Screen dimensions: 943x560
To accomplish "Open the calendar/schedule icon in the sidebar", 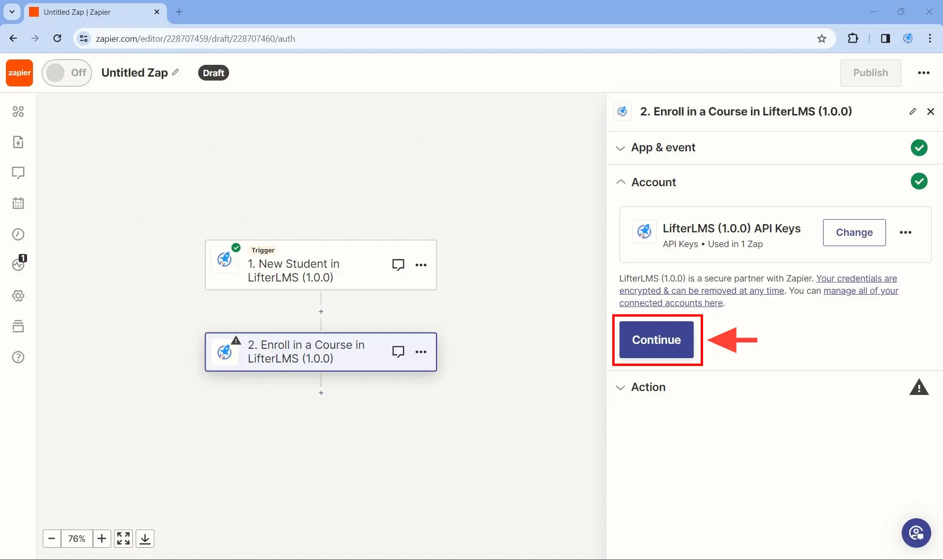I will click(x=18, y=203).
